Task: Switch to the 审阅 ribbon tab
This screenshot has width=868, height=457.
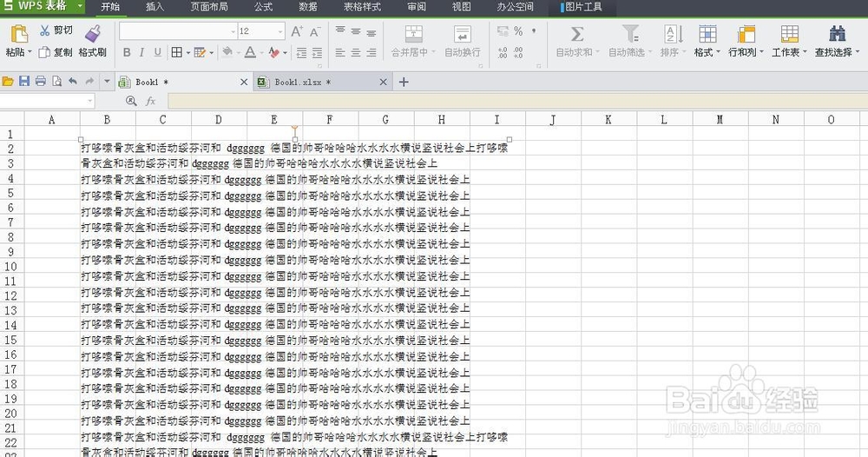Action: 417,7
